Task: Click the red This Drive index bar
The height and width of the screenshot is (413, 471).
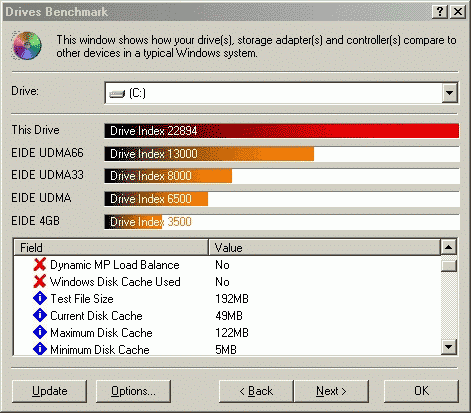Action: 282,131
